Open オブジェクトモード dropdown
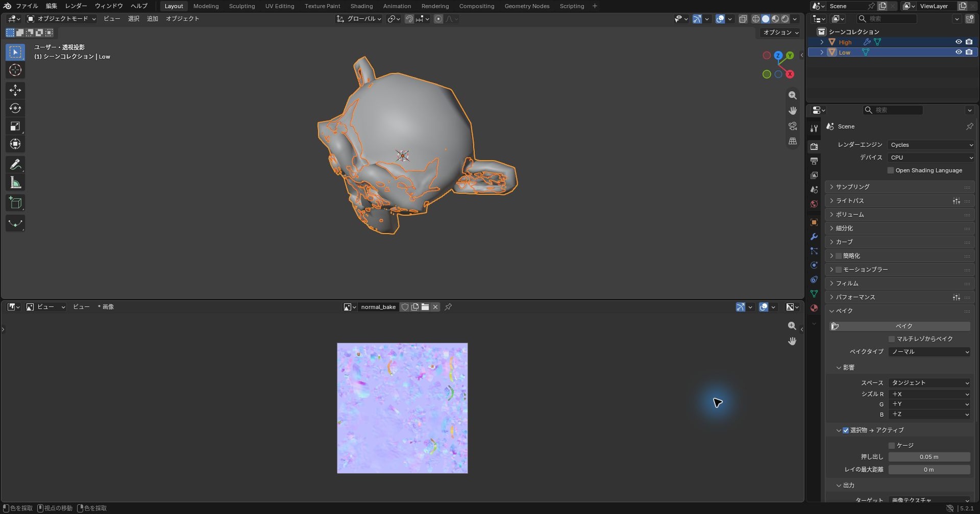Image resolution: width=980 pixels, height=514 pixels. [x=62, y=19]
